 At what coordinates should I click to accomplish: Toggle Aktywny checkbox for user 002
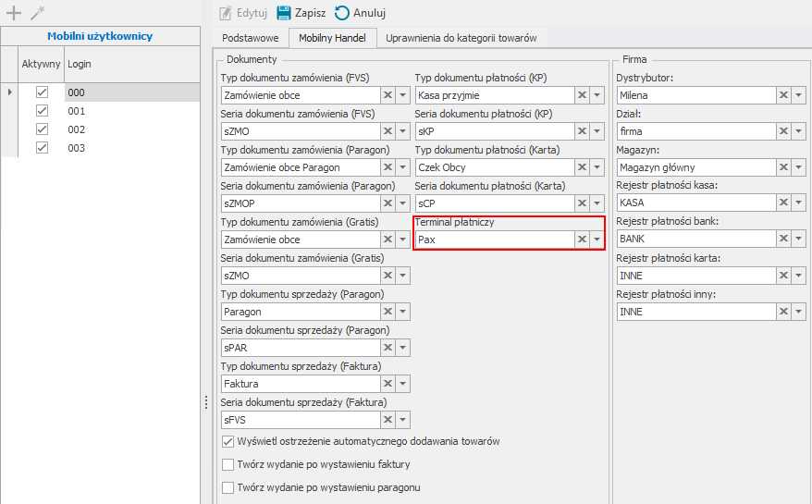coord(42,129)
